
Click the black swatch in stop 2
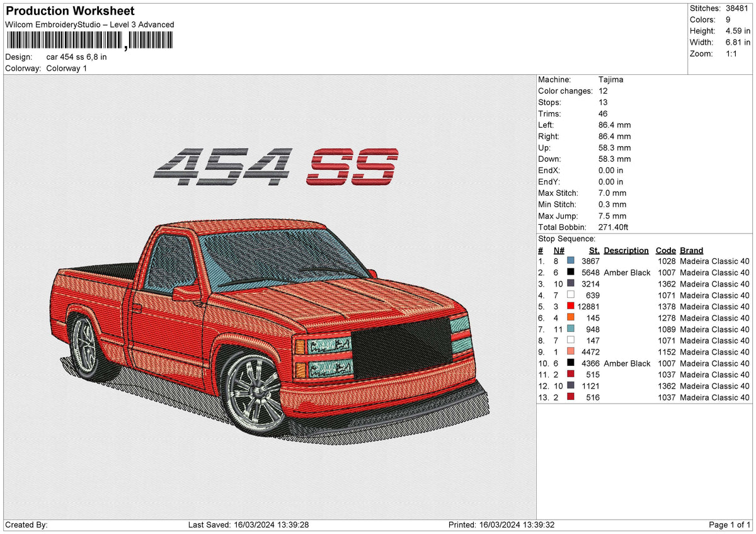tap(571, 273)
